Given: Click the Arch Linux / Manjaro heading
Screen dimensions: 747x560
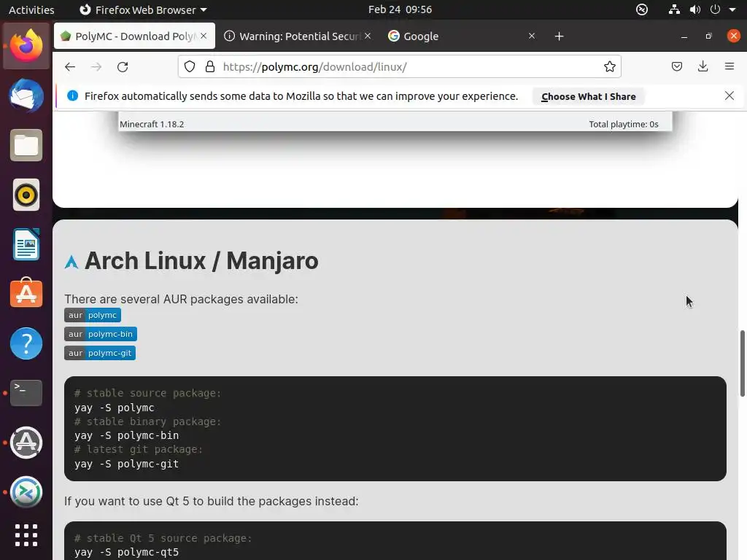Looking at the screenshot, I should (201, 261).
